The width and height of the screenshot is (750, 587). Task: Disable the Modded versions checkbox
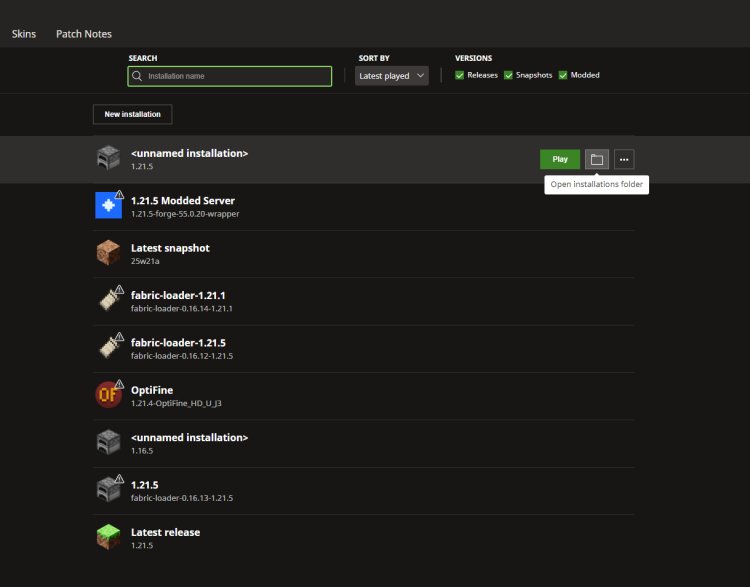563,75
